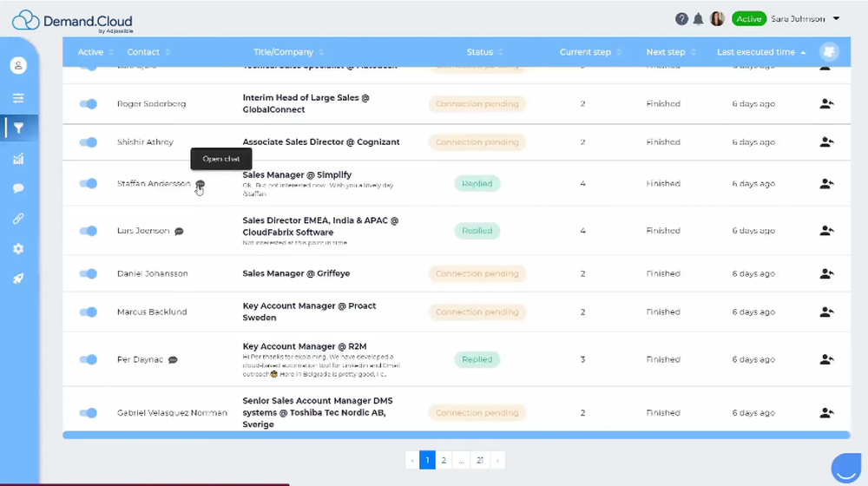Open chat bubble next to Per Daynac
The width and height of the screenshot is (868, 486).
point(173,360)
